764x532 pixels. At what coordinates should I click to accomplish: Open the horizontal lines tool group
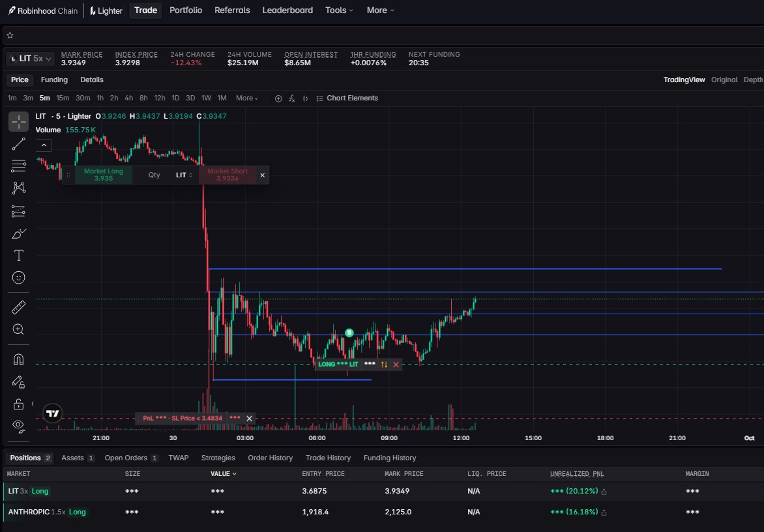pos(18,166)
